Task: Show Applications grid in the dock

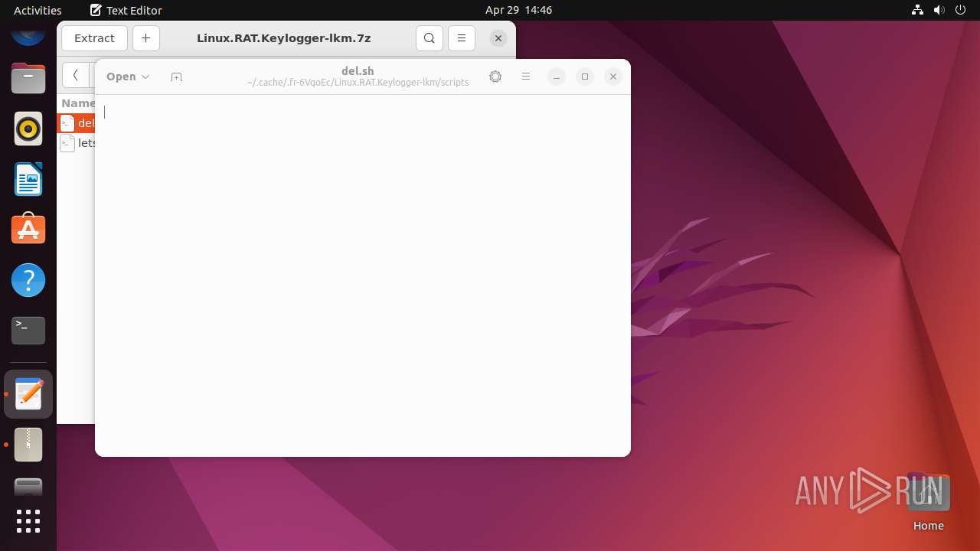Action: (28, 521)
